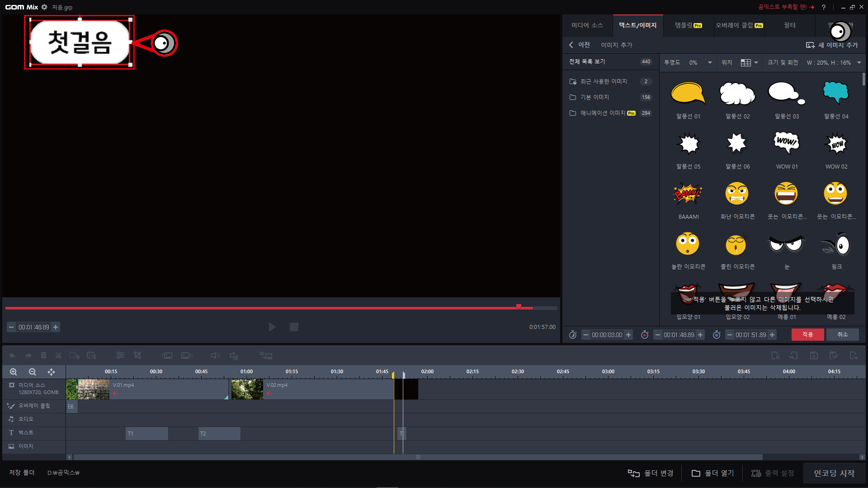This screenshot has width=868, height=488.
Task: Click the New Image Add icon
Action: pos(810,45)
